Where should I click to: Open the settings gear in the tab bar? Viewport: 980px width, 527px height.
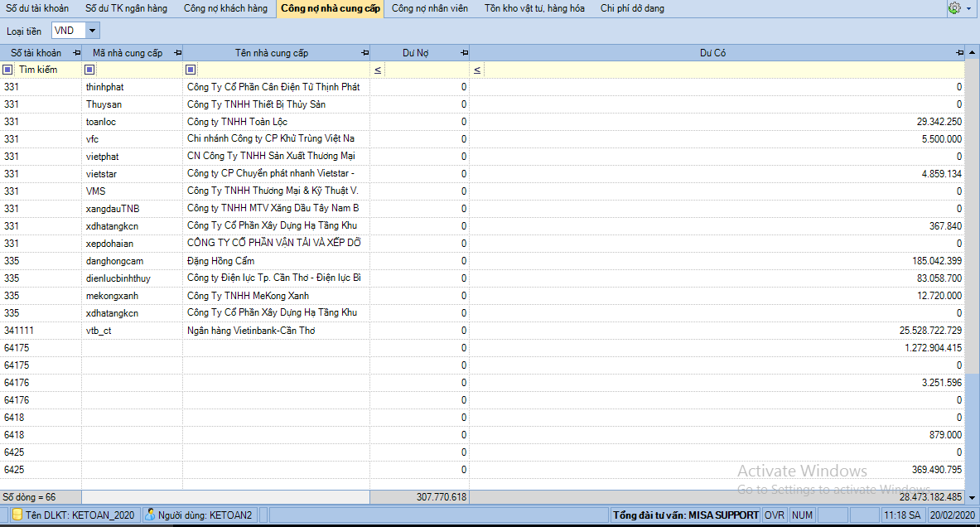click(x=953, y=8)
